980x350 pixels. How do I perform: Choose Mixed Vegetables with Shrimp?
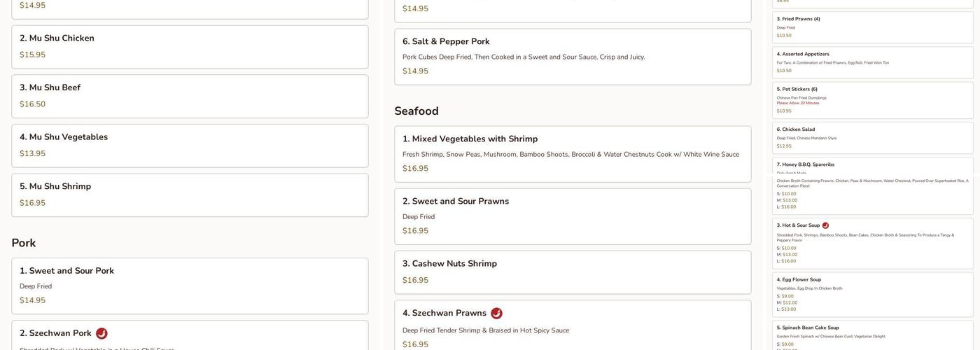tap(572, 154)
